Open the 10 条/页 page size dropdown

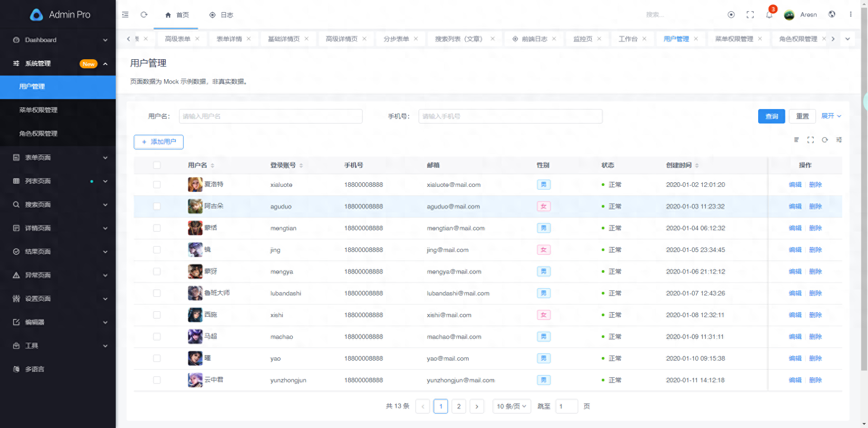[511, 406]
